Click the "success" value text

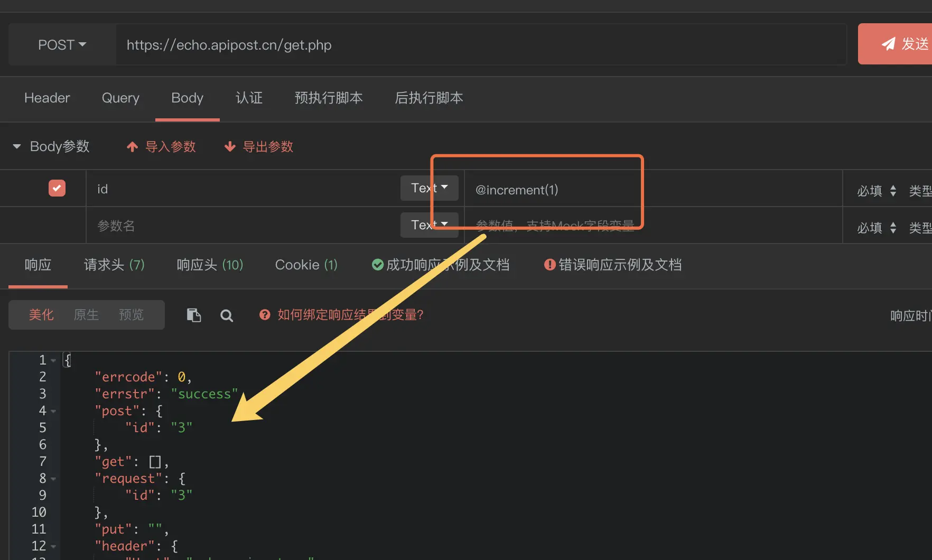pos(204,394)
